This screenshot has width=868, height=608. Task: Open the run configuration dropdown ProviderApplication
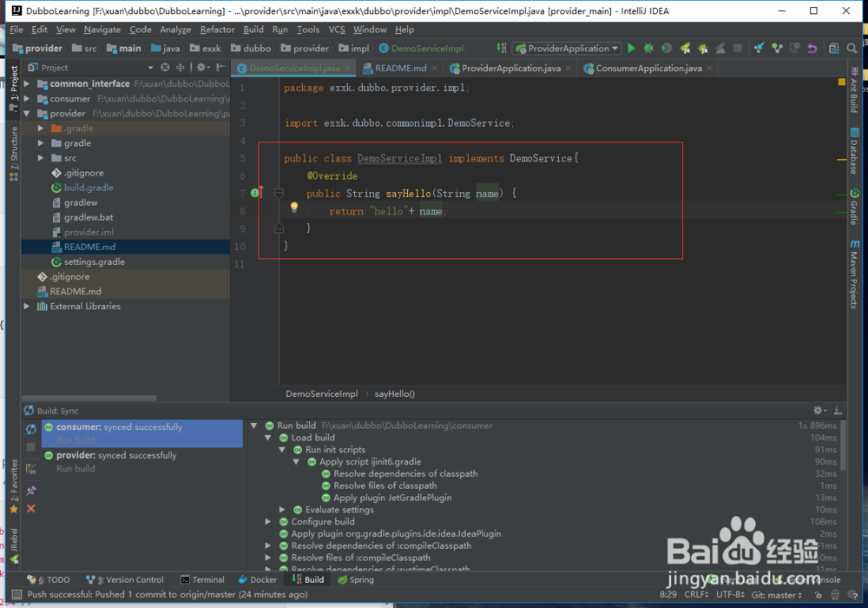pos(566,48)
